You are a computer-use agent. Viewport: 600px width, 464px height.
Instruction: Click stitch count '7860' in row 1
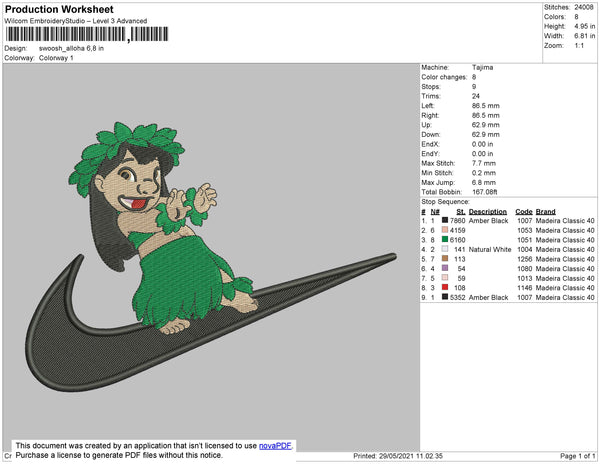point(458,221)
